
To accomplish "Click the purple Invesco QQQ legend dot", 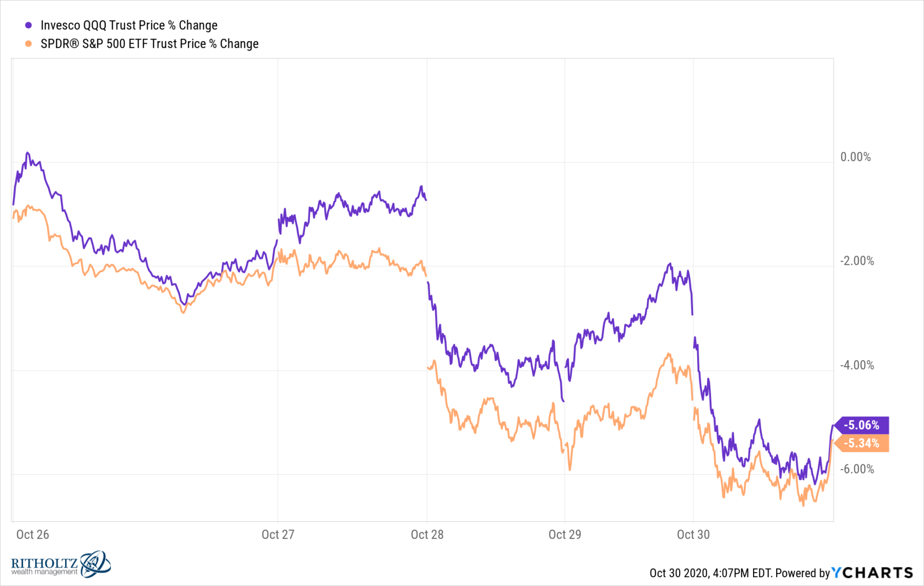I will [x=29, y=25].
